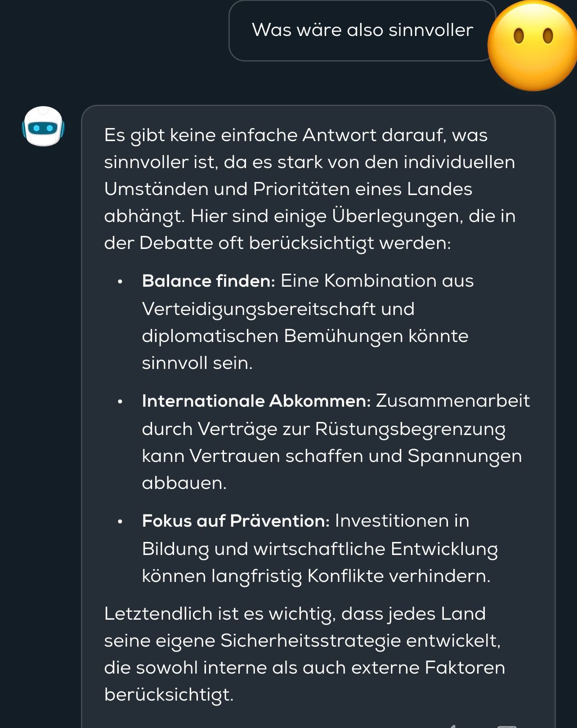Click the bullet dot before Internationale Abkommen
The width and height of the screenshot is (577, 728).
pyautogui.click(x=120, y=402)
